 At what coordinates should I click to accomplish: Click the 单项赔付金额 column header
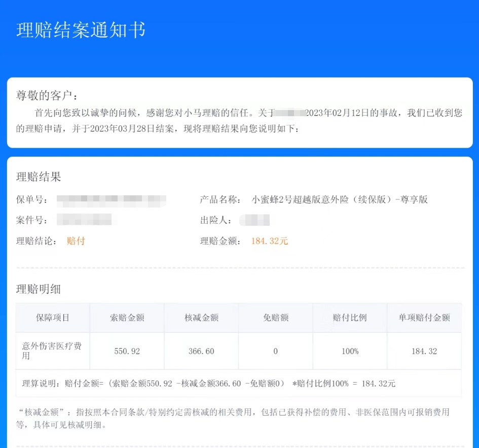click(424, 318)
